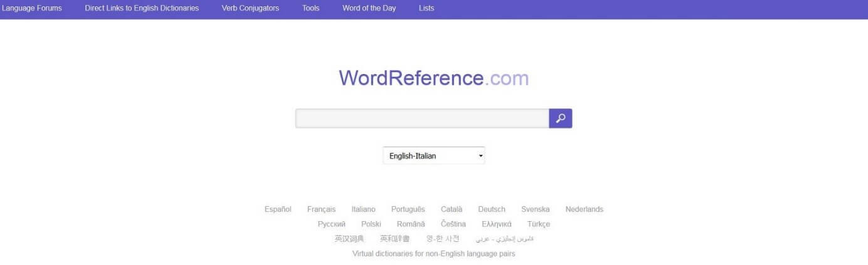Switch site language to Română

click(x=411, y=224)
